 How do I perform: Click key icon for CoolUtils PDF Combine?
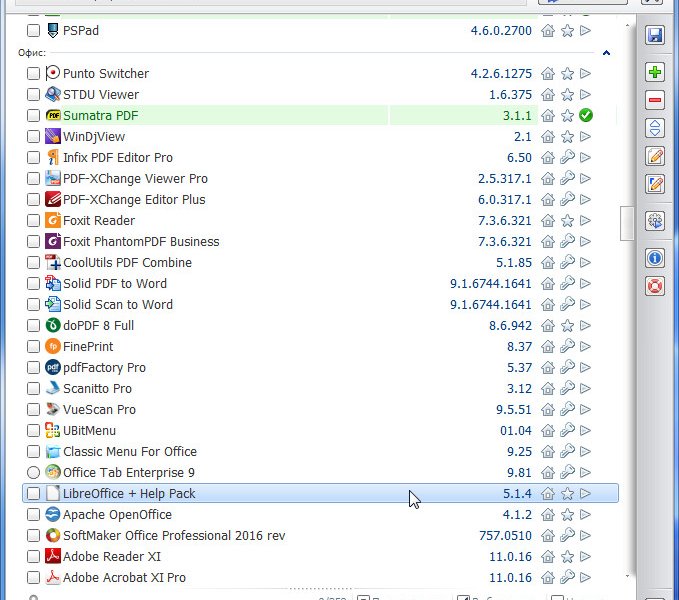[567, 263]
